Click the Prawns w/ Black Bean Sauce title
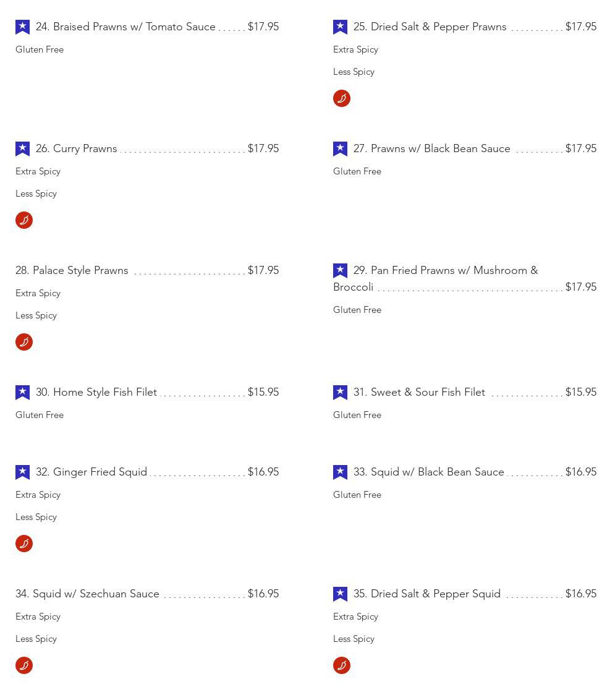The height and width of the screenshot is (700, 602). (431, 148)
